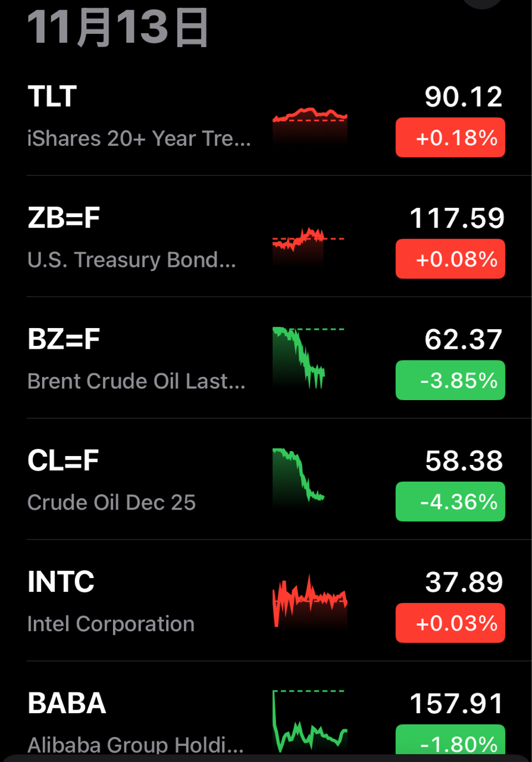The image size is (532, 762).
Task: Select the Brent Crude Oil Last name label
Action: pos(136,381)
